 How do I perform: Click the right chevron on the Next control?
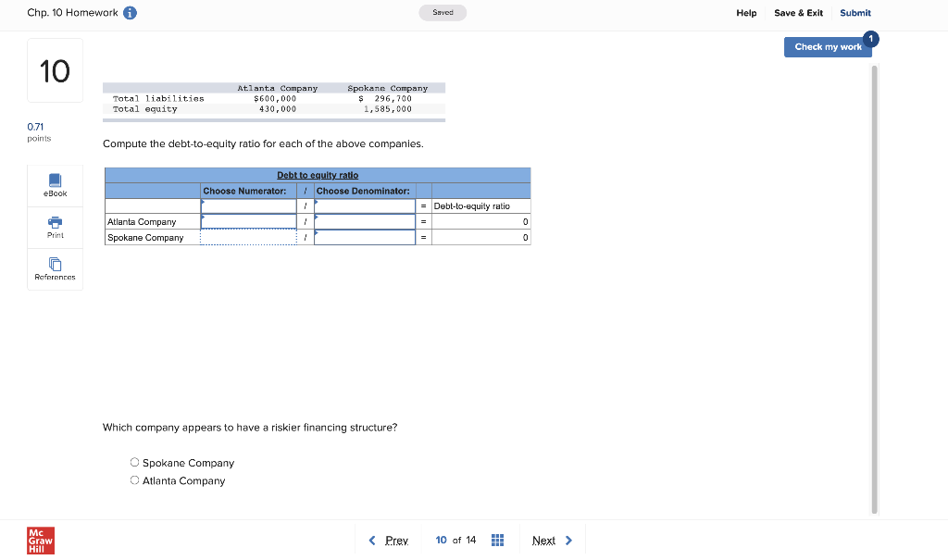pos(568,540)
